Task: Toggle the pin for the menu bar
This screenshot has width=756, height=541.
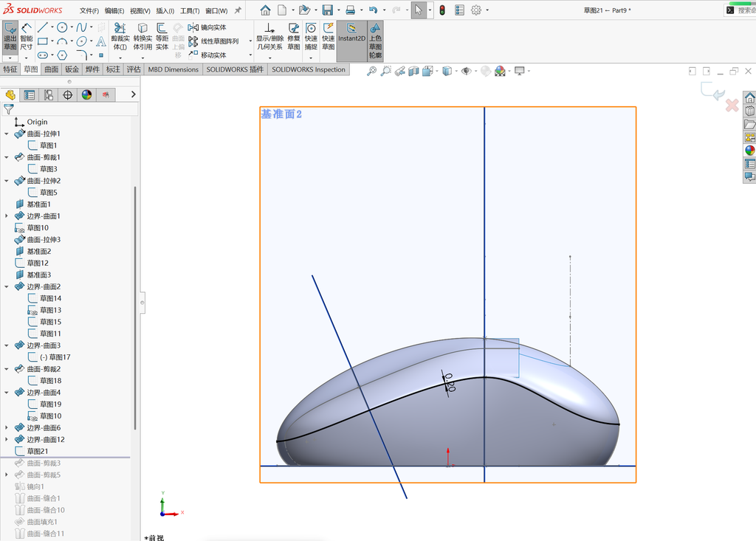Action: pyautogui.click(x=238, y=10)
